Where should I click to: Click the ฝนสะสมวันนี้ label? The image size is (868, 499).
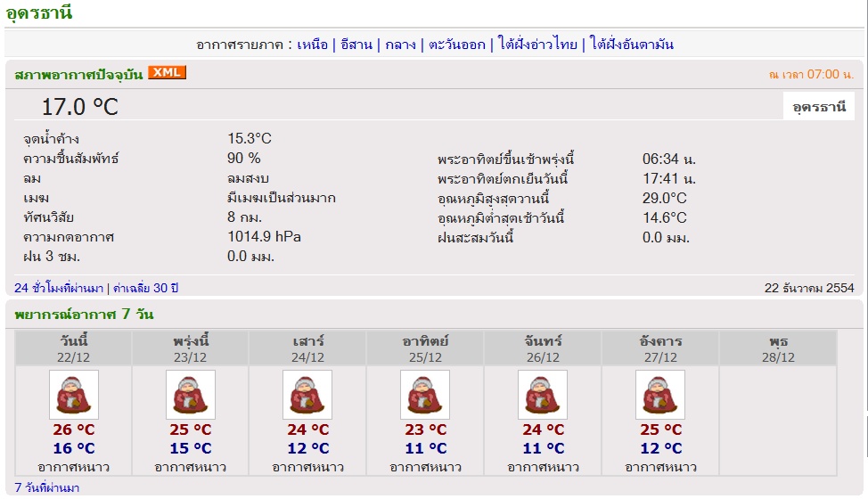click(476, 237)
